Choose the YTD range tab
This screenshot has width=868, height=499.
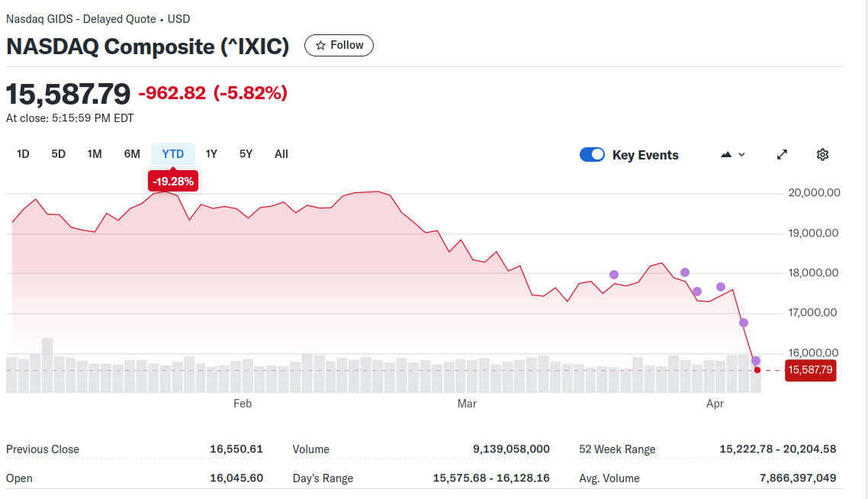coord(173,154)
